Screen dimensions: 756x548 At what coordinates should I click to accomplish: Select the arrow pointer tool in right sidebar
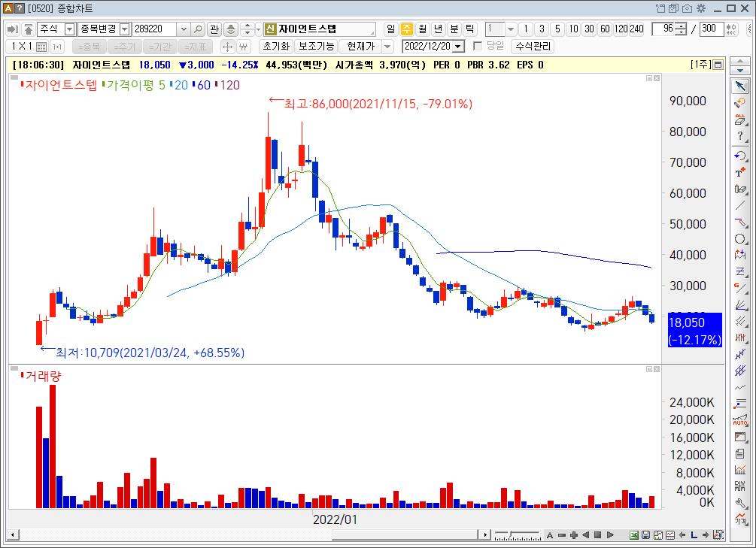(740, 86)
